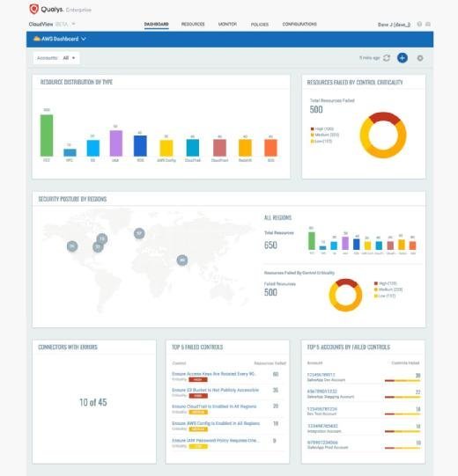Open the S3 bucket publicly accessible control
This screenshot has width=458, height=476.
tap(215, 390)
